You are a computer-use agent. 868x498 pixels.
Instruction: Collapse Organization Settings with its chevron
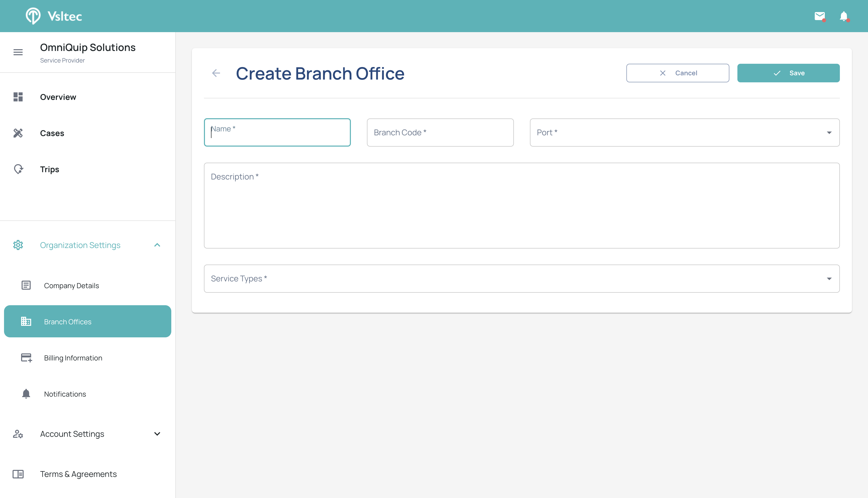(x=157, y=245)
